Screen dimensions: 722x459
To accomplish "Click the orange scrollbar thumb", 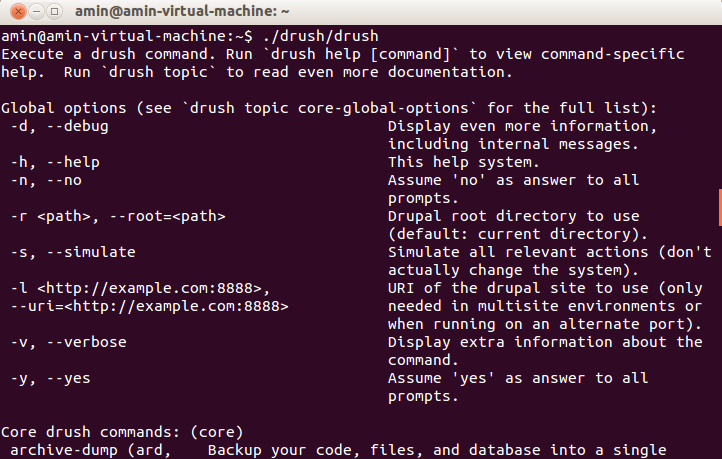I will tap(720, 207).
